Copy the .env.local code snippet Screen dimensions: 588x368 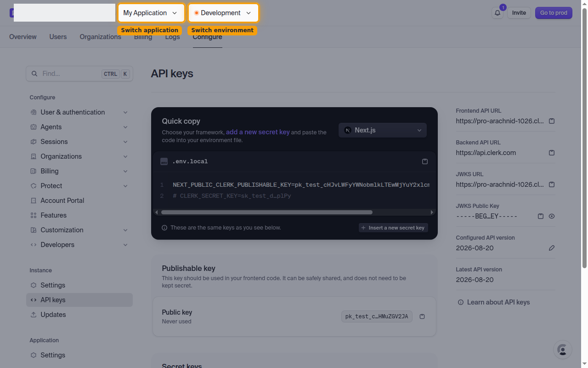[425, 161]
